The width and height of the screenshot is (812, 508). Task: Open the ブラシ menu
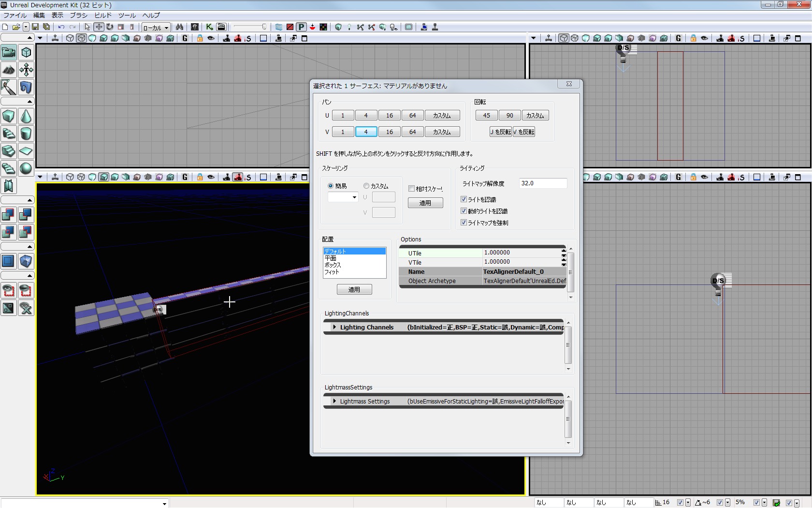point(78,15)
